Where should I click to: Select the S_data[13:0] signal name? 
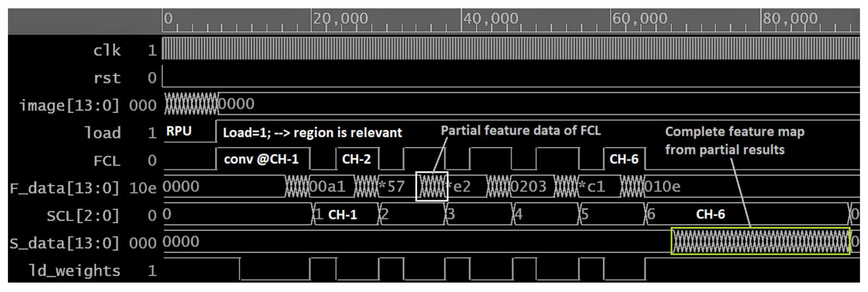[65, 243]
